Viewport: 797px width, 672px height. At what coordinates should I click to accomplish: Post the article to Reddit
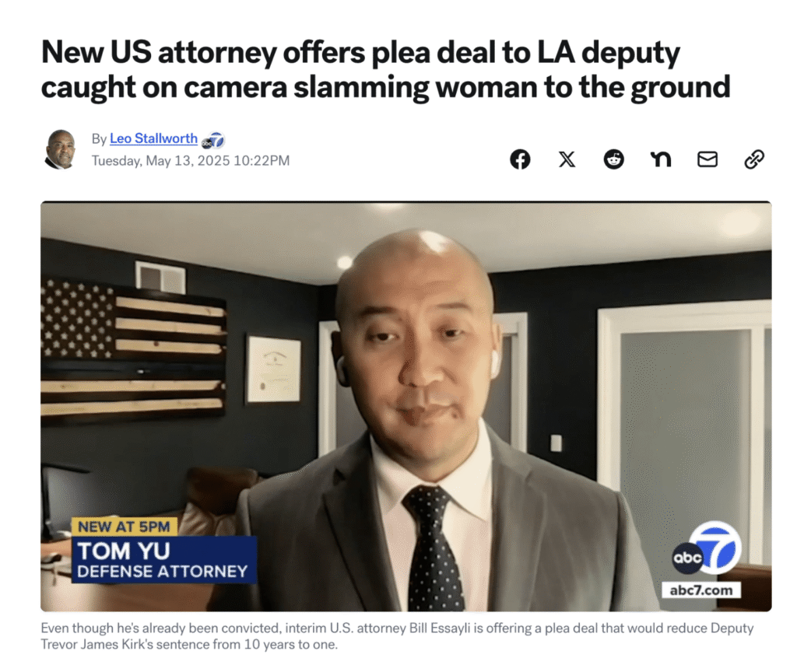(613, 159)
